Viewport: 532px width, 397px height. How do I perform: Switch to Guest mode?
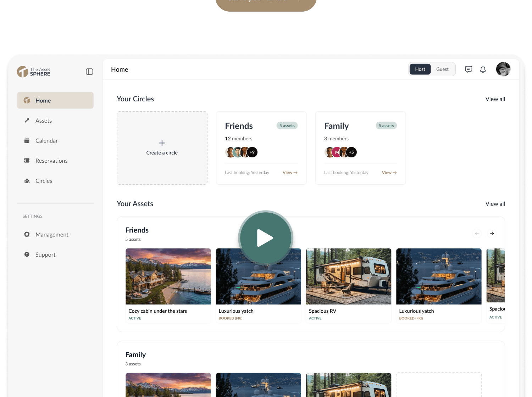pyautogui.click(x=443, y=69)
